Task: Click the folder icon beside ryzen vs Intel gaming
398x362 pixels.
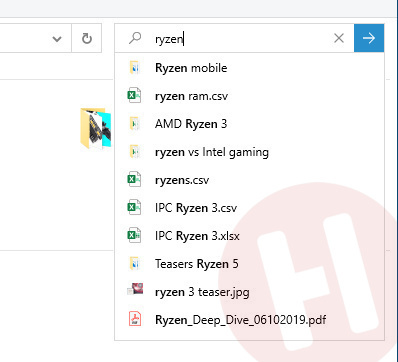Action: [135, 152]
